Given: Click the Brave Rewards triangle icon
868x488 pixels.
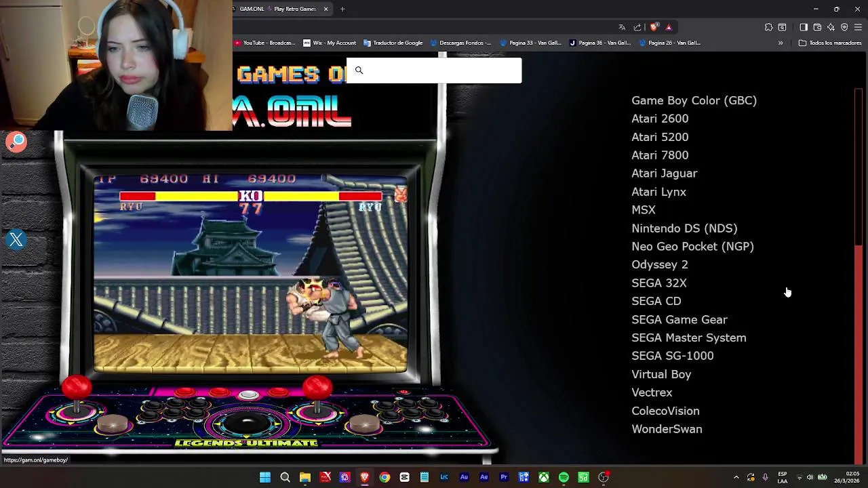Looking at the screenshot, I should coord(669,27).
